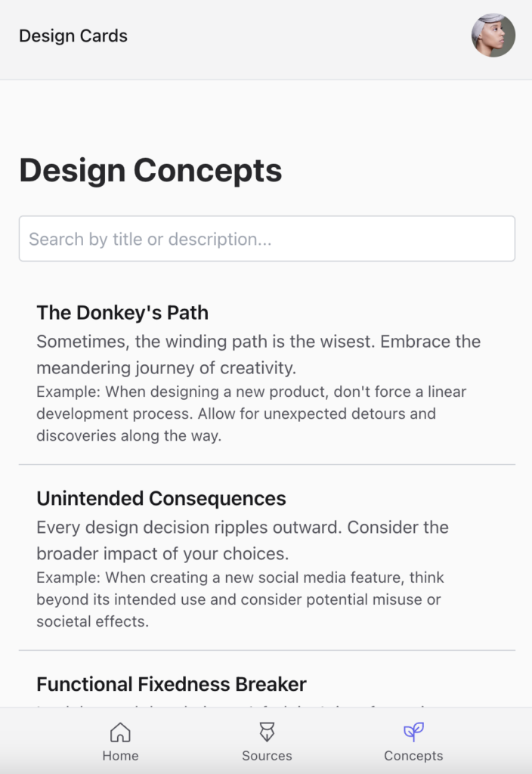Switch to the Sources tab label
The width and height of the screenshot is (532, 774).
pyautogui.click(x=267, y=756)
